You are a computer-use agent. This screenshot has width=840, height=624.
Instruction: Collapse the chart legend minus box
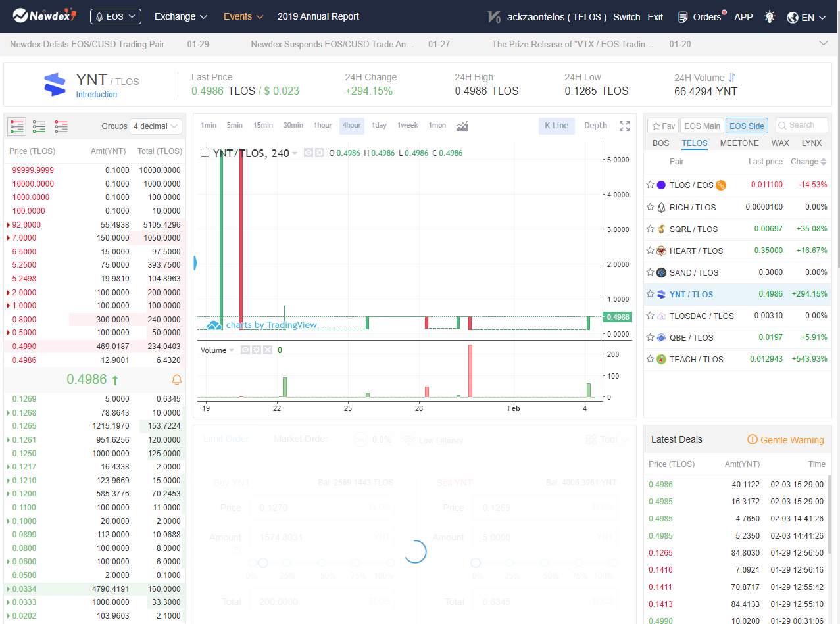[x=205, y=153]
